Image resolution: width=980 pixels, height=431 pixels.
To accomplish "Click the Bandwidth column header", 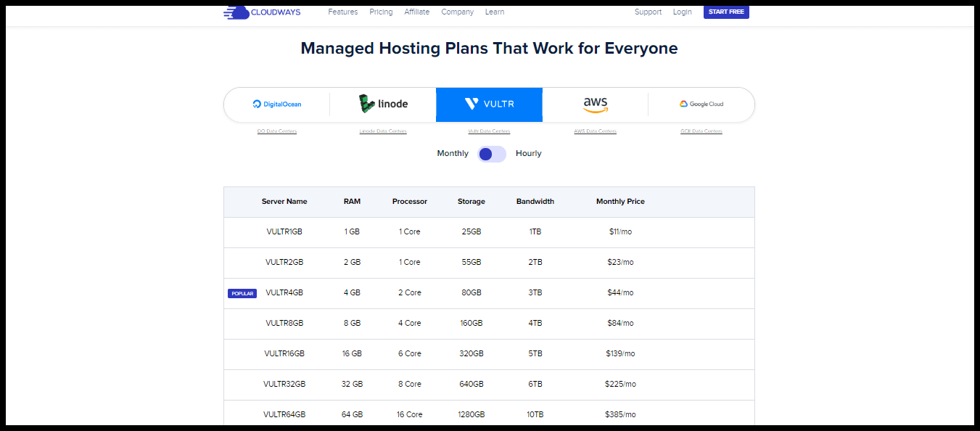I will (535, 202).
